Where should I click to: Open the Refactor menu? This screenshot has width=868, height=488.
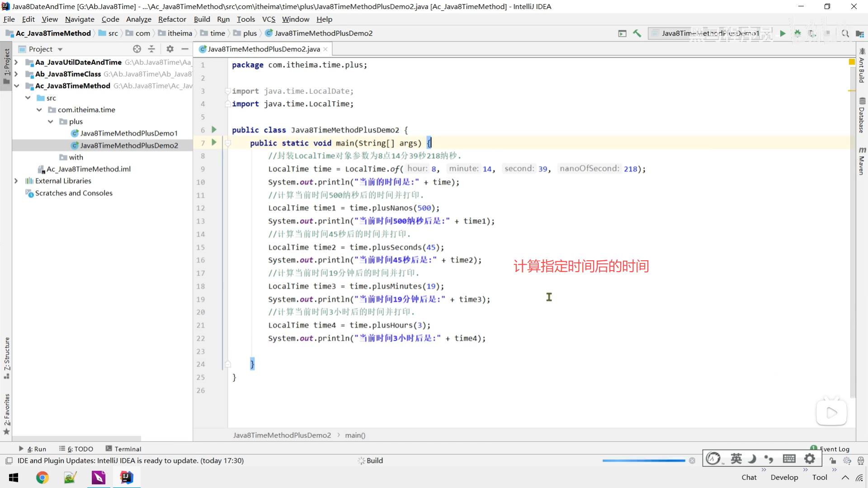pyautogui.click(x=172, y=19)
